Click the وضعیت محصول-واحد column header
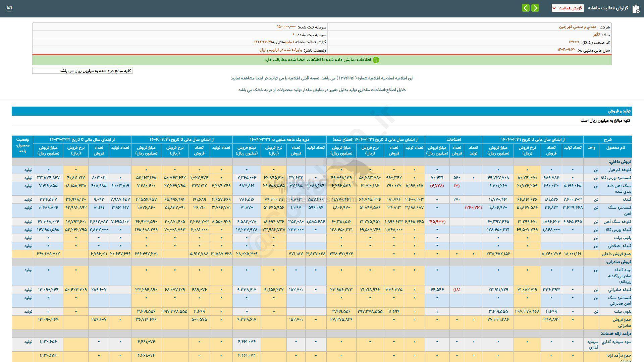This screenshot has width=644, height=362. 22,146
